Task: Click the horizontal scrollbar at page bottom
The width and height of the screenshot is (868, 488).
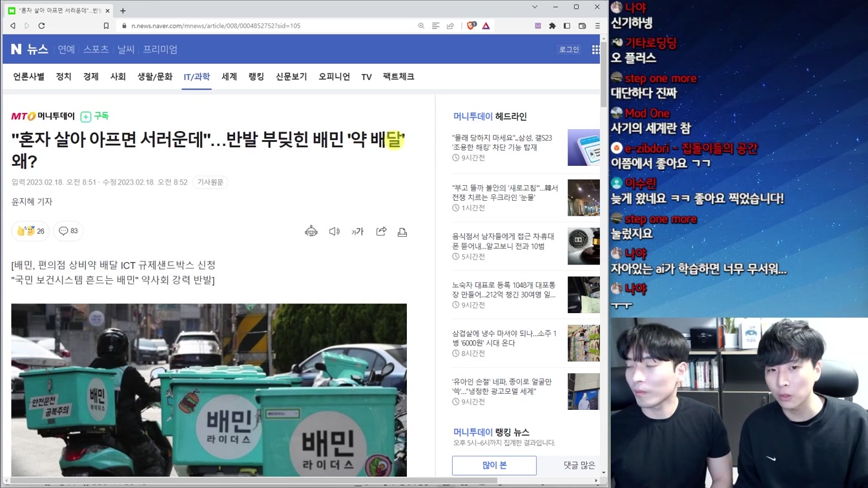Action: pyautogui.click(x=253, y=480)
